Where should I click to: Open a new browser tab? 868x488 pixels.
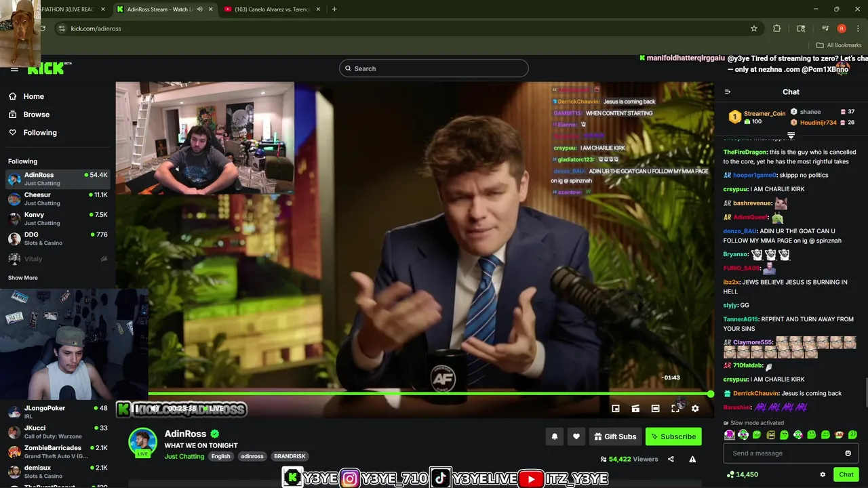click(x=334, y=9)
